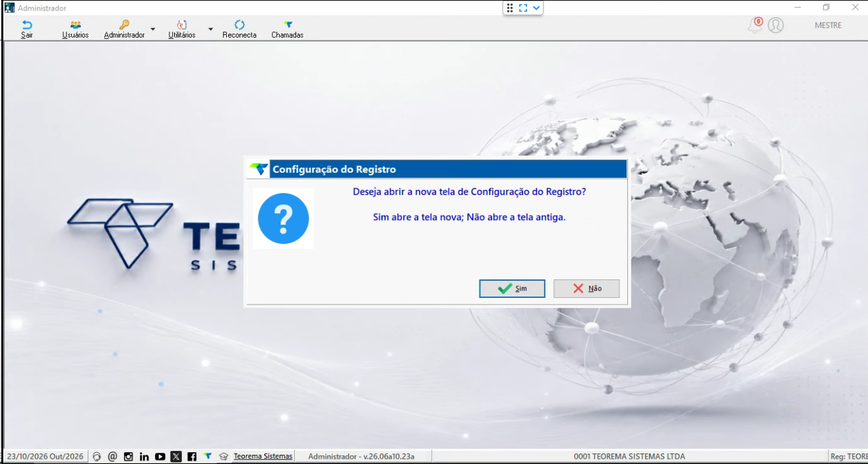Viewport: 868px width, 464px height.
Task: Click the Reconecta reconnect button
Action: [x=239, y=29]
